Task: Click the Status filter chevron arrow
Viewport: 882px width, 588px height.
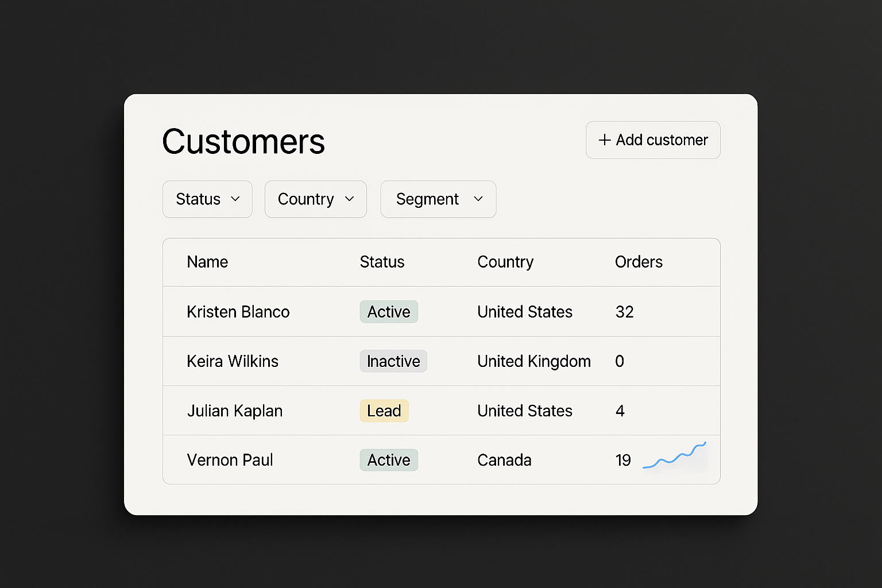Action: (x=235, y=199)
